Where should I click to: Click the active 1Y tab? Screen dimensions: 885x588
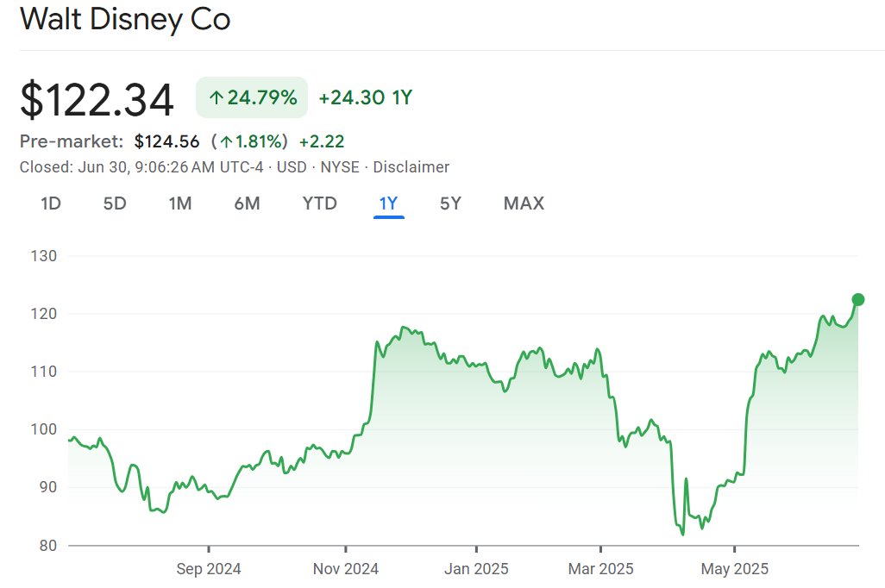point(388,203)
